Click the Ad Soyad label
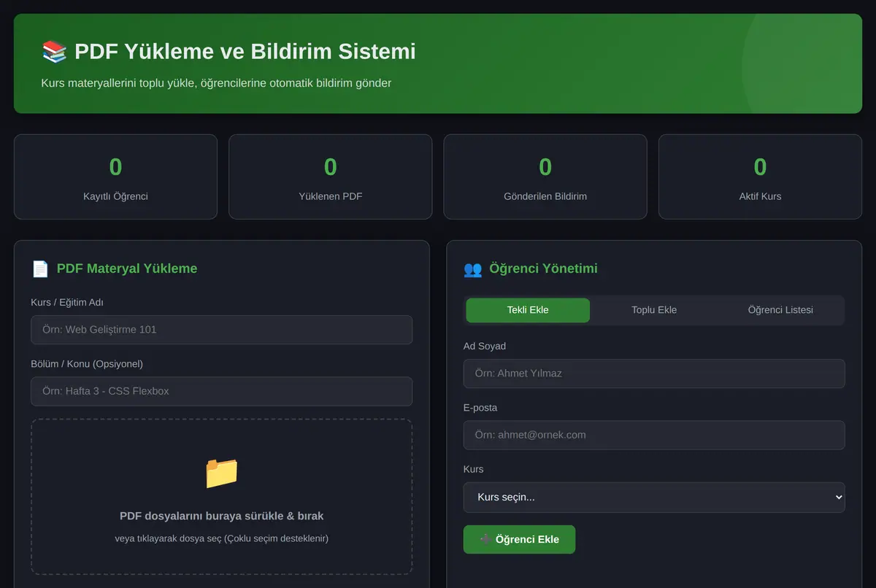Screen dimensions: 876x588 (x=485, y=346)
